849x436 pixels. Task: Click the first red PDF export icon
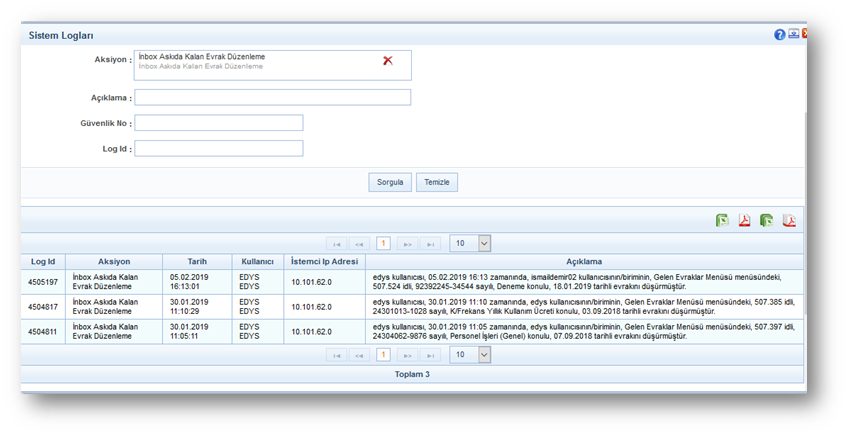pos(745,220)
